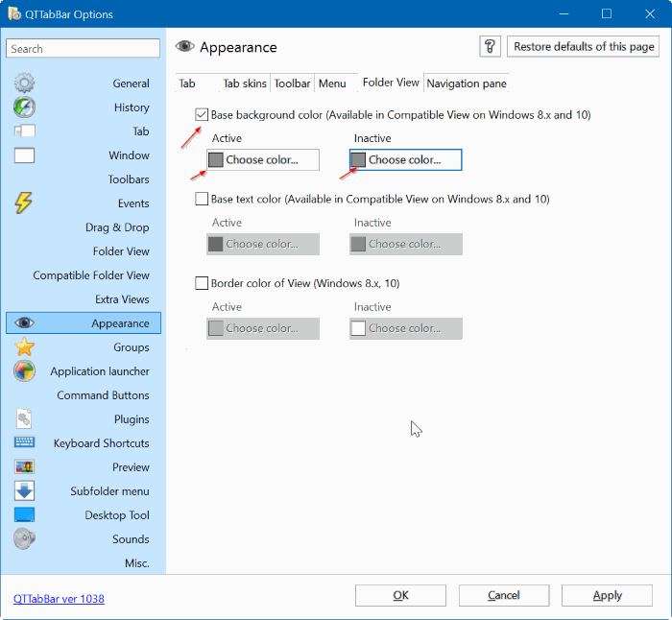Select General in the sidebar list

(x=132, y=83)
